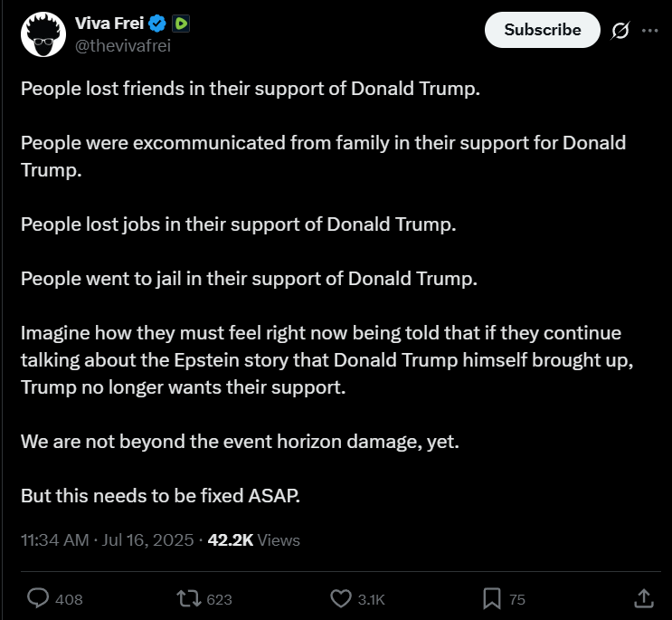Open the three-dot More options menu

[649, 30]
